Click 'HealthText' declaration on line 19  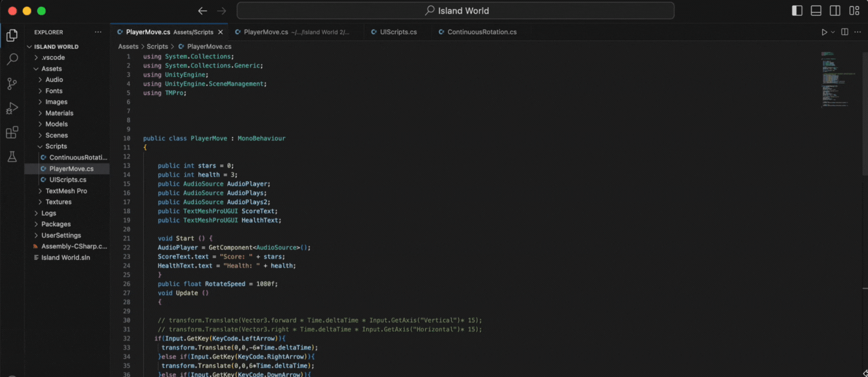pos(260,220)
